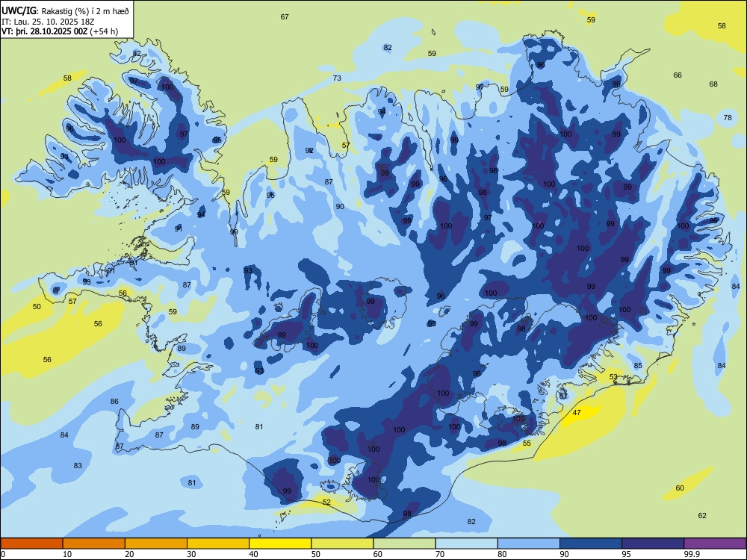Viewport: 747px width, 560px height.
Task: Select the '86' humidity value on the map
Action: [114, 402]
